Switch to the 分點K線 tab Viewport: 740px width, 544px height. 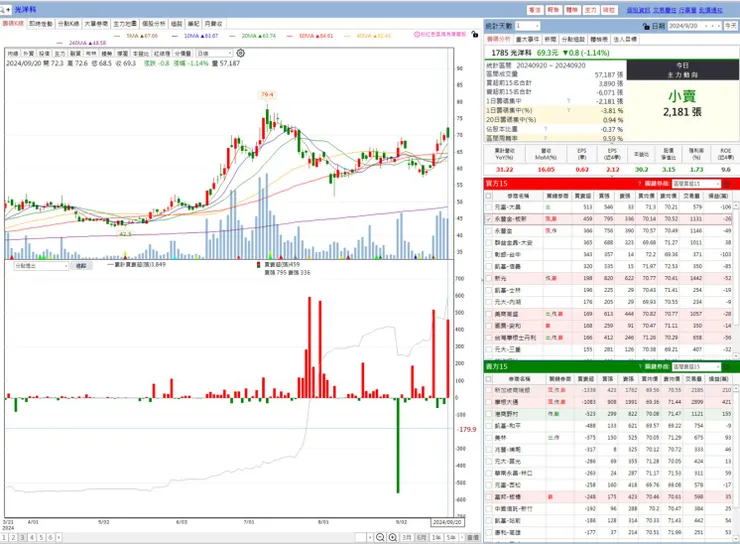click(68, 24)
